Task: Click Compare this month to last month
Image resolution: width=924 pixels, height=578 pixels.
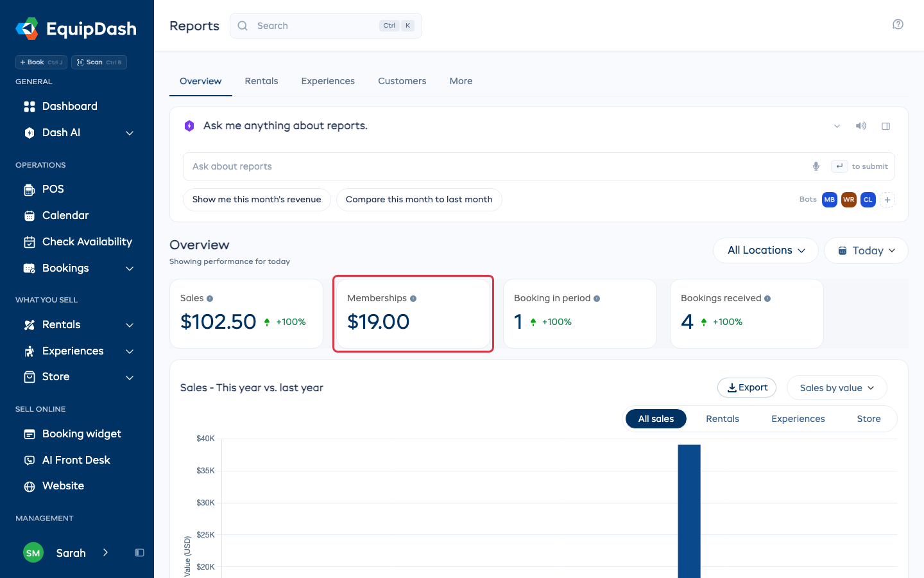Action: tap(419, 199)
